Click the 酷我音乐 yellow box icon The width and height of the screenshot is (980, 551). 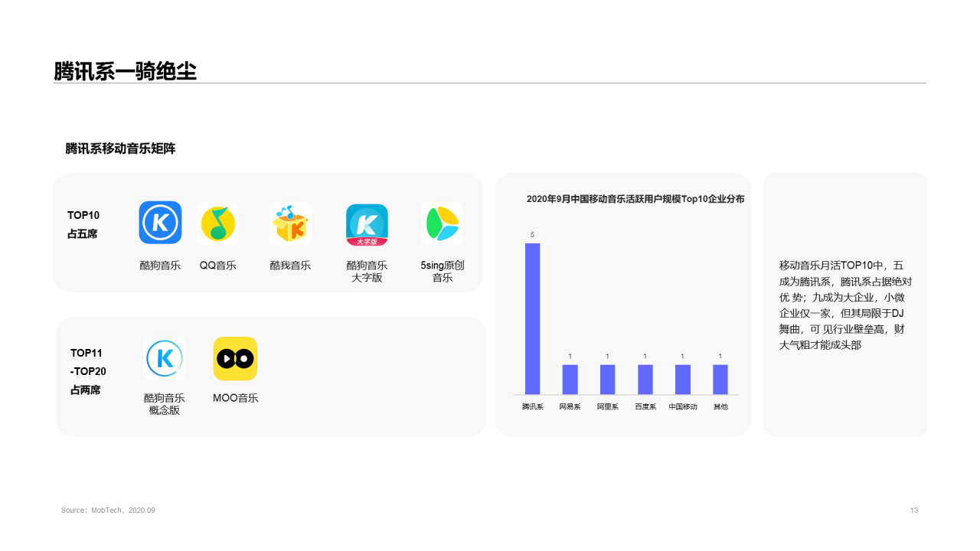click(x=290, y=223)
